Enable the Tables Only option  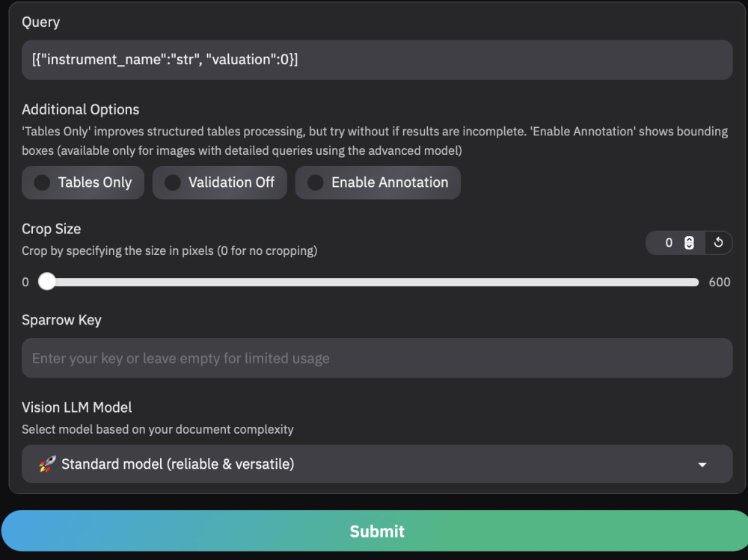click(x=83, y=182)
